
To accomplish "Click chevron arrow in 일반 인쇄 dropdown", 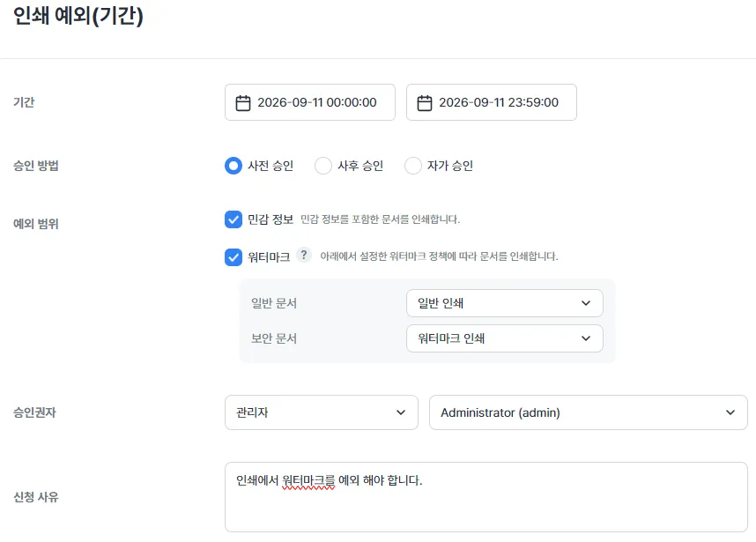I will coord(586,303).
